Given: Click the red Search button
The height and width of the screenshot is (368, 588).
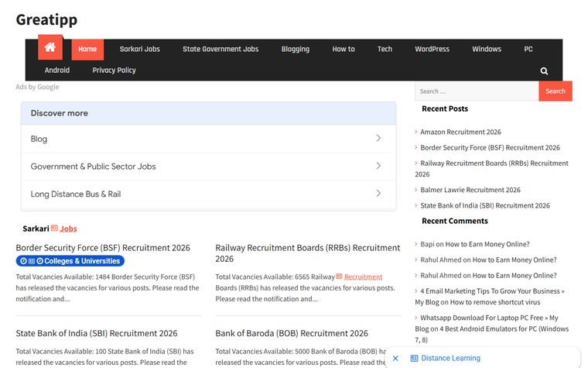Looking at the screenshot, I should (x=555, y=91).
